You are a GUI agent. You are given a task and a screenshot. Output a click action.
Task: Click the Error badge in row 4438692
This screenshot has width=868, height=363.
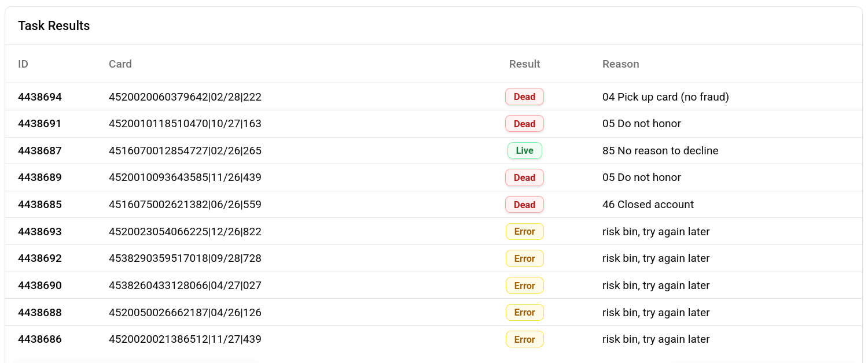[x=524, y=258]
